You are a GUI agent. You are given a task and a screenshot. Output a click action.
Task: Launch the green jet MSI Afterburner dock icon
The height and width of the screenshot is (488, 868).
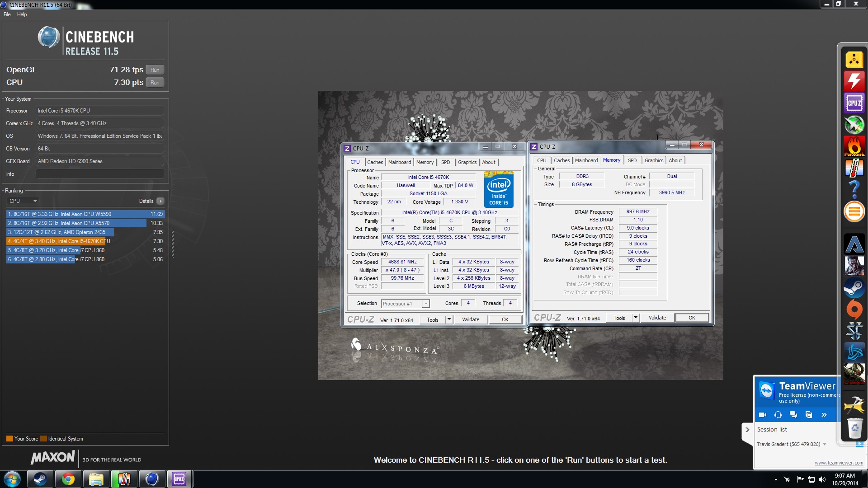tap(854, 124)
